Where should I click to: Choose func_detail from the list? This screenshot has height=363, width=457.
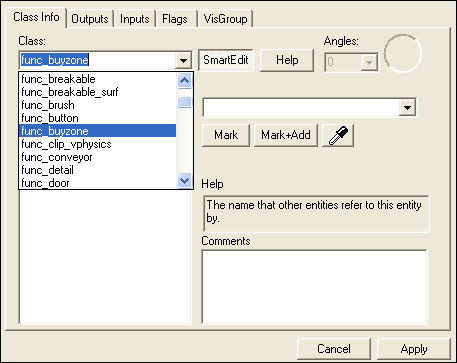click(x=98, y=170)
